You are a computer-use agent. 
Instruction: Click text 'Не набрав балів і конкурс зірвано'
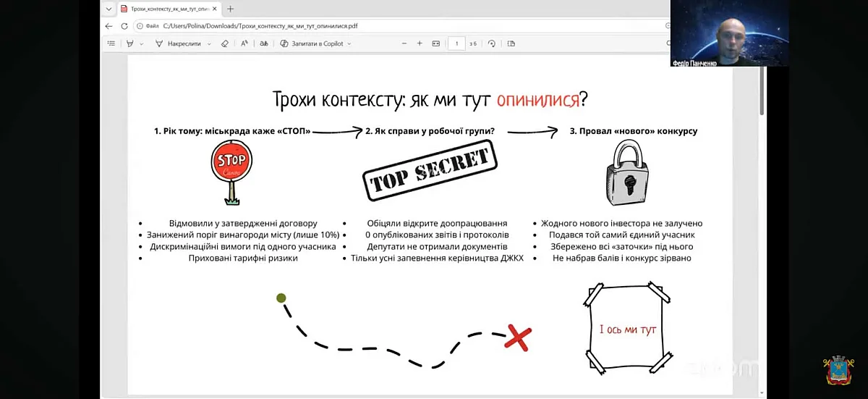(622, 258)
